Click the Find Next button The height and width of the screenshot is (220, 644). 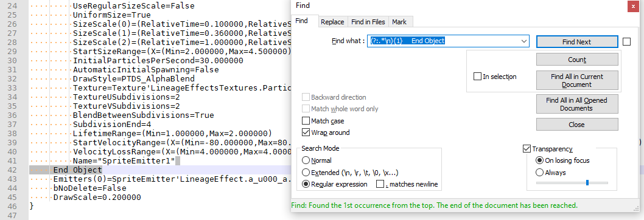[577, 41]
